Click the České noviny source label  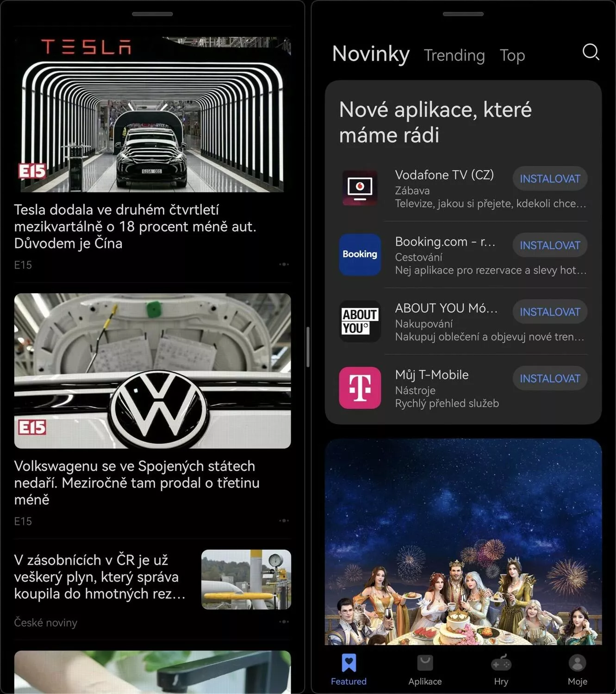[x=46, y=623]
